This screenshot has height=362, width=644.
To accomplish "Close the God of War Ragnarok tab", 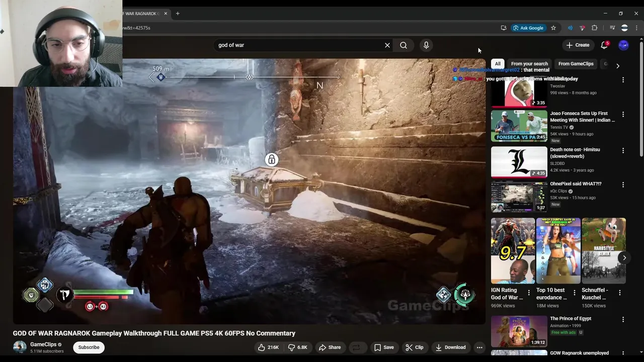I will [x=166, y=14].
